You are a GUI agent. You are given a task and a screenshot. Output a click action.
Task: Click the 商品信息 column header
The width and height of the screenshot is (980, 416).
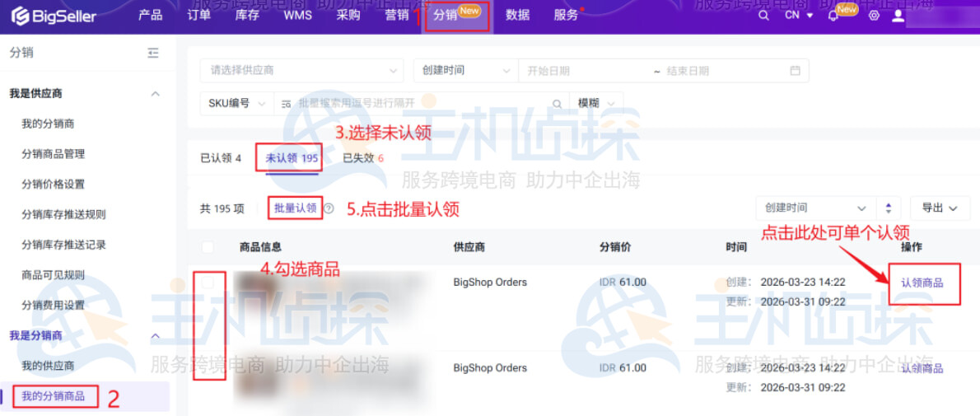pos(260,247)
